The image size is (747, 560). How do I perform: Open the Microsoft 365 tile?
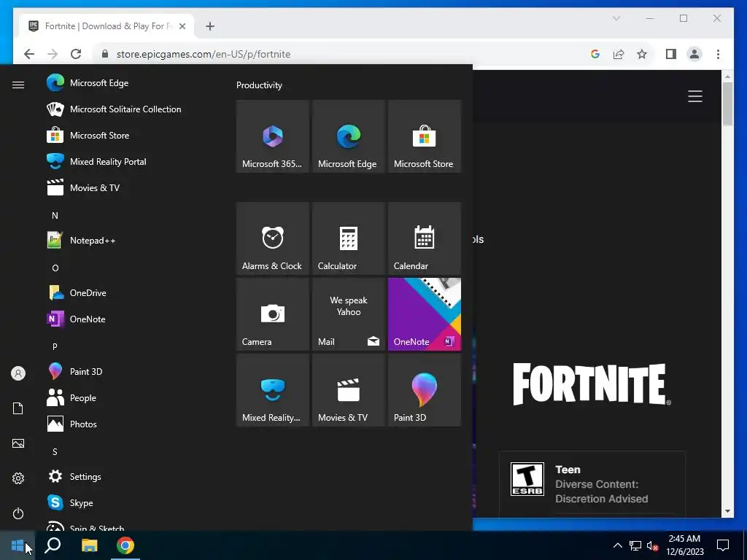point(273,136)
